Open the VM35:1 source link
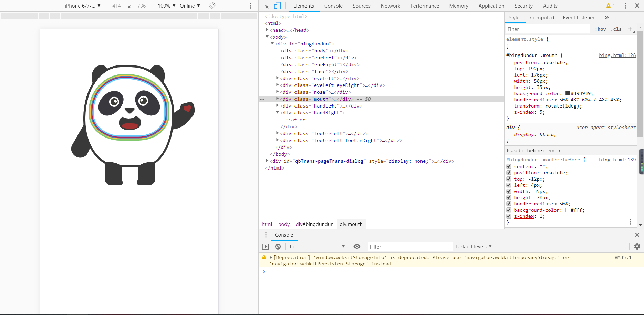The image size is (644, 315). click(623, 257)
